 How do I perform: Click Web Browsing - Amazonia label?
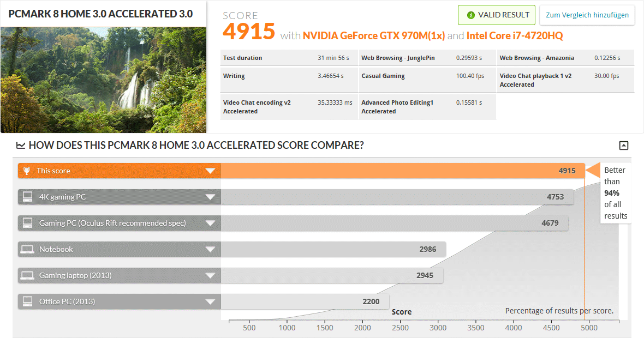537,58
